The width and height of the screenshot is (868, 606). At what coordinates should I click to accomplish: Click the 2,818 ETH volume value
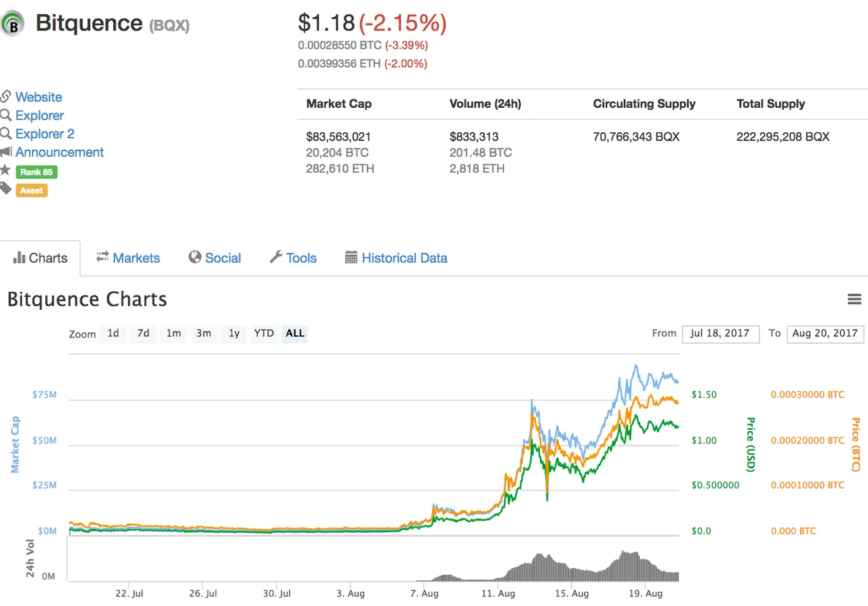pyautogui.click(x=477, y=168)
